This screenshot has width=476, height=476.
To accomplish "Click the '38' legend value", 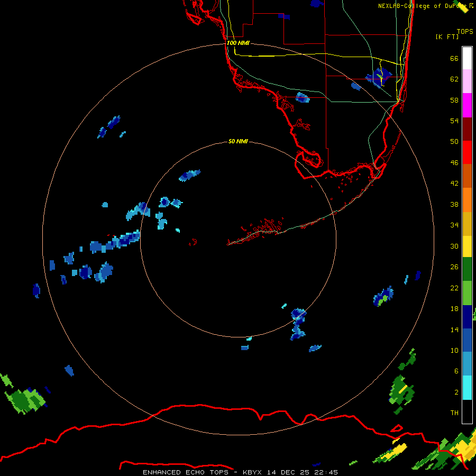I will 454,204.
